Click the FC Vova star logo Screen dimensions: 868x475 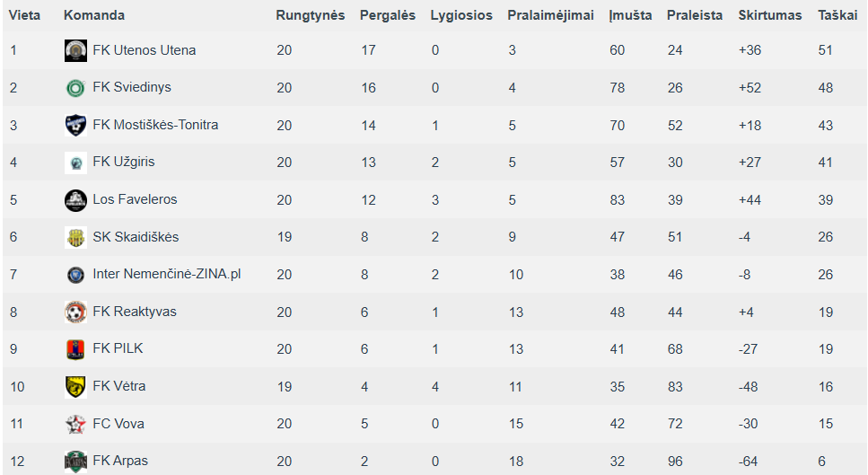(x=75, y=424)
